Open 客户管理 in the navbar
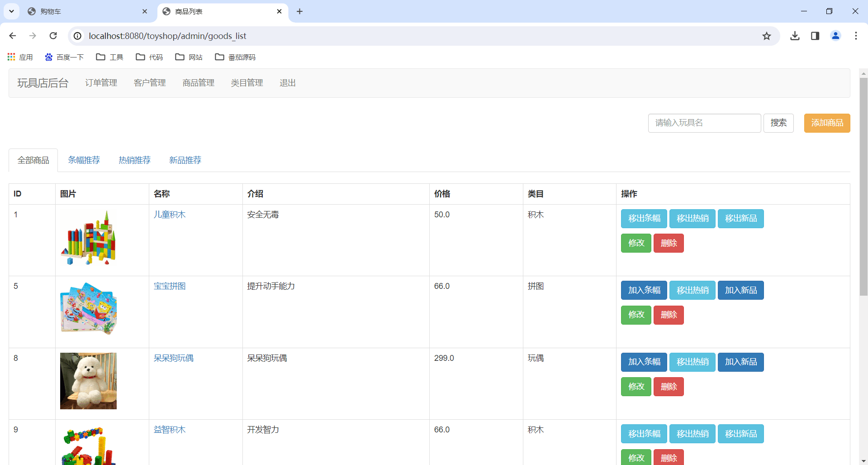The height and width of the screenshot is (465, 868). 150,83
